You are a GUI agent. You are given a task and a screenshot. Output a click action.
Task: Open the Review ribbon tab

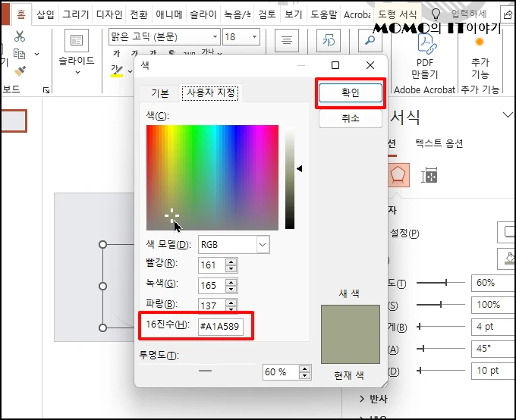(267, 14)
